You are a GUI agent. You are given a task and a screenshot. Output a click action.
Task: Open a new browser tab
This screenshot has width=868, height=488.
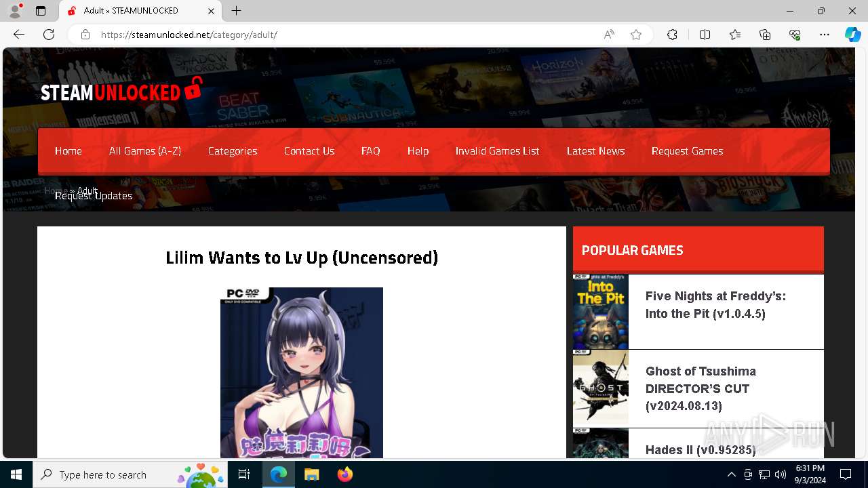click(x=236, y=11)
